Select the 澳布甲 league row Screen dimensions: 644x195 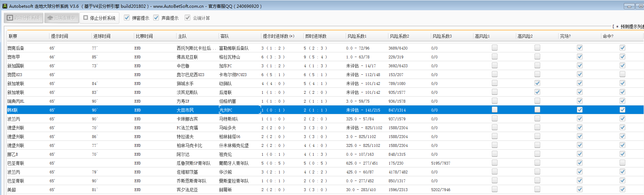click(14, 57)
